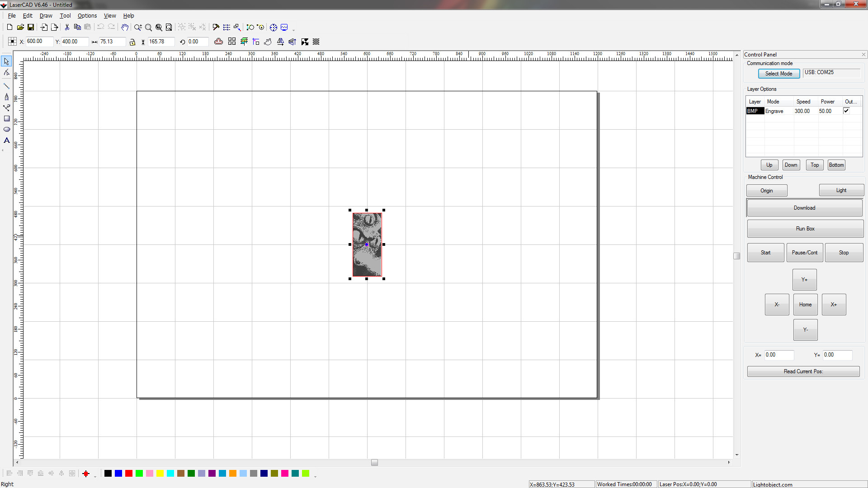Expand the top toolbar overflow arrow
The width and height of the screenshot is (868, 488).
pos(294,30)
